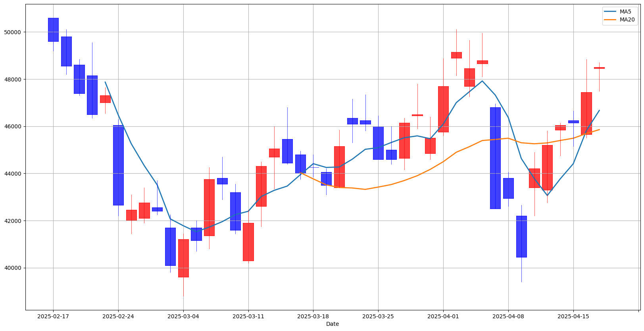Click the 2025-04-15 date tick label
Screen dimensions: 644x331
pos(573,317)
